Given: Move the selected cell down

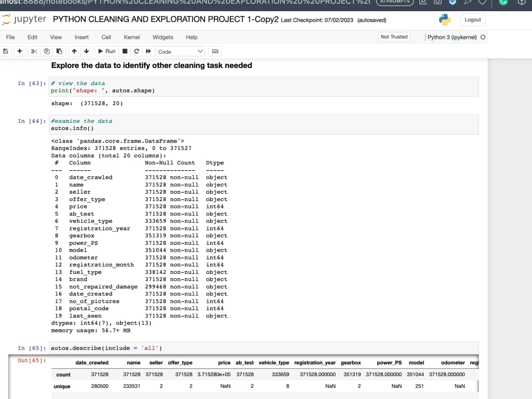Looking at the screenshot, I should (86, 51).
